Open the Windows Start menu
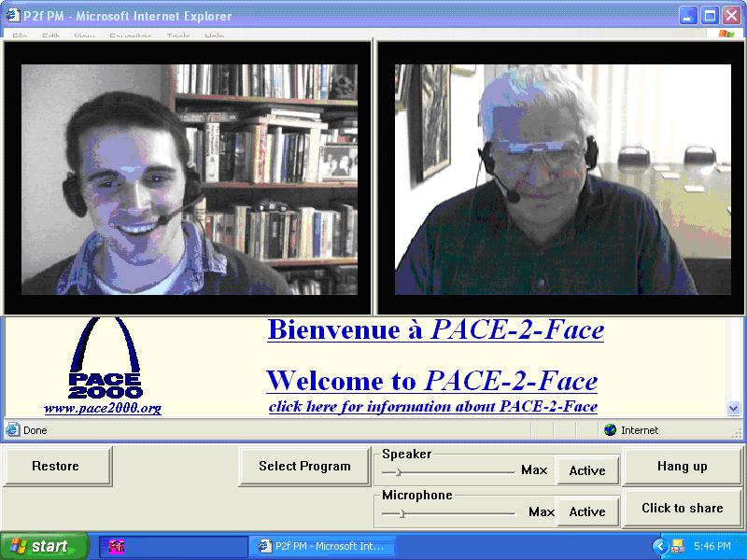The height and width of the screenshot is (560, 747). click(x=44, y=547)
